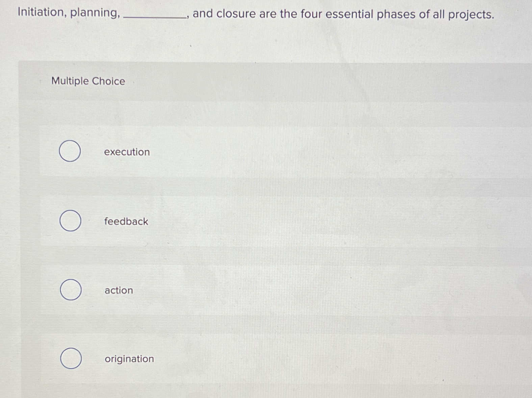Screen dimensions: 532x398
Task: Pick action from the answer choices
Action: 118,290
